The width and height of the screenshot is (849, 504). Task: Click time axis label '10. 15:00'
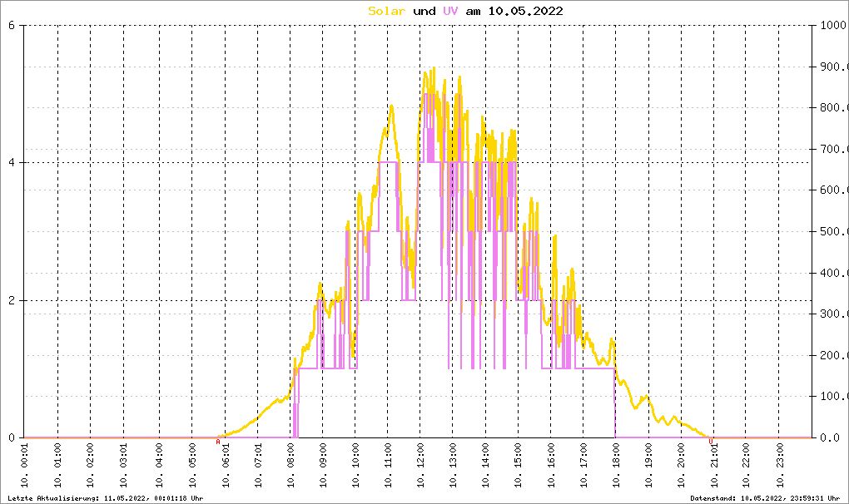point(519,465)
